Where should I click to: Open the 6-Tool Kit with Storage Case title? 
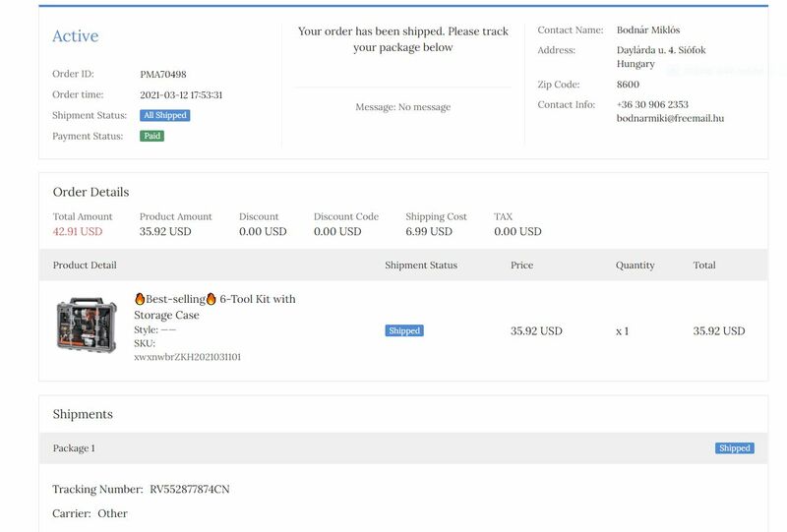[x=214, y=307]
